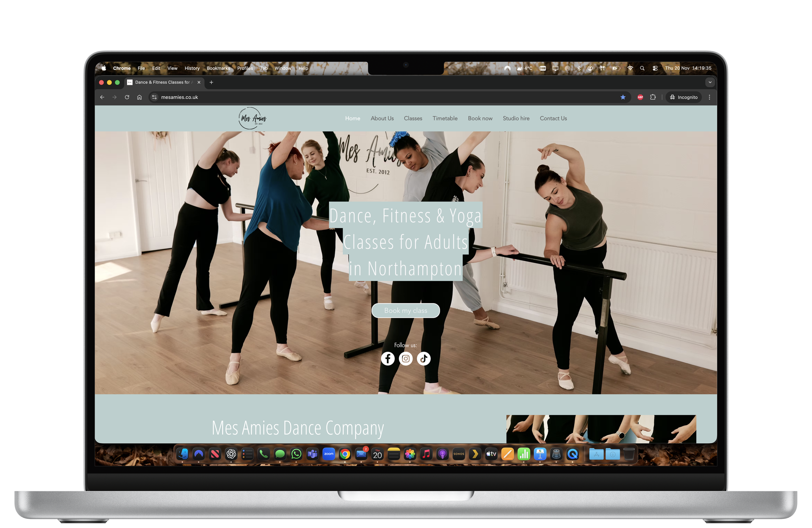Open ChatGPT app in the dock
The height and width of the screenshot is (528, 812).
tap(231, 454)
